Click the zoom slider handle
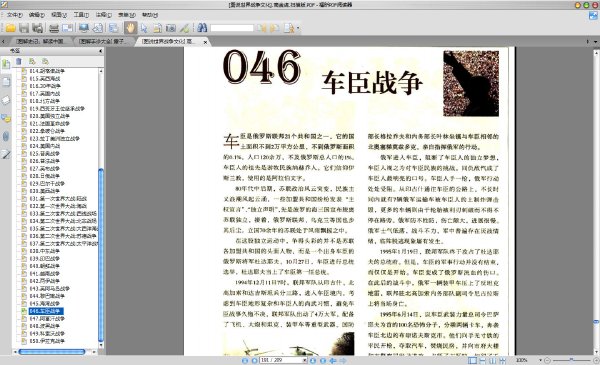This screenshot has height=365, width=600. coord(571,360)
